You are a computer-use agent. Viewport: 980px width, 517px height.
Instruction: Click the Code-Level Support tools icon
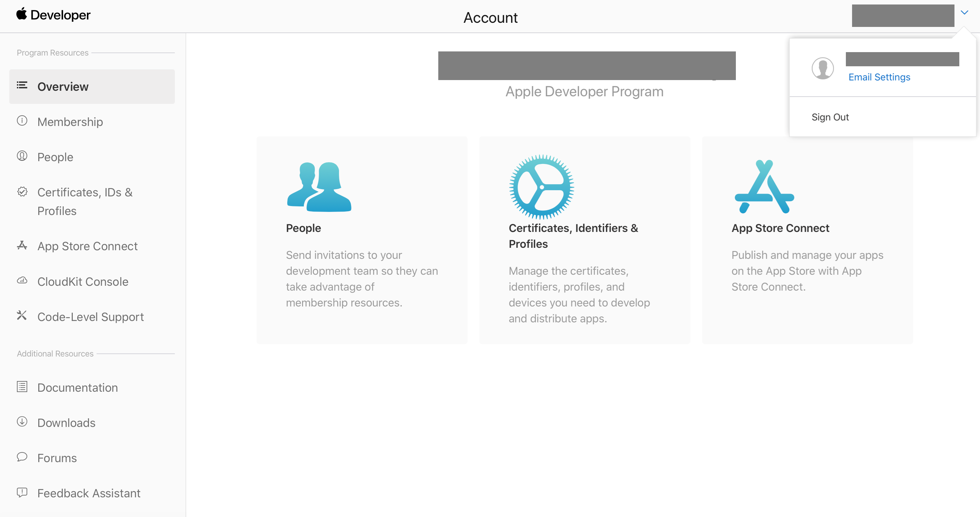(22, 315)
